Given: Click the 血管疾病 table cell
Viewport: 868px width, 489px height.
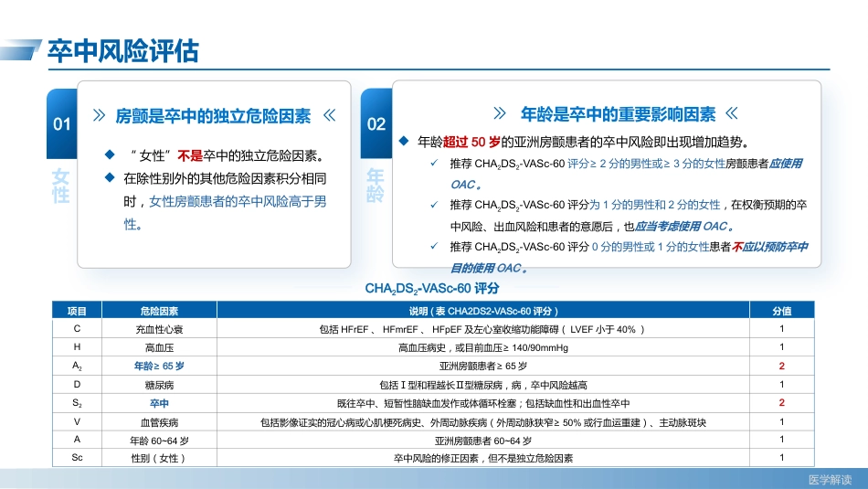Looking at the screenshot, I should pyautogui.click(x=159, y=422).
